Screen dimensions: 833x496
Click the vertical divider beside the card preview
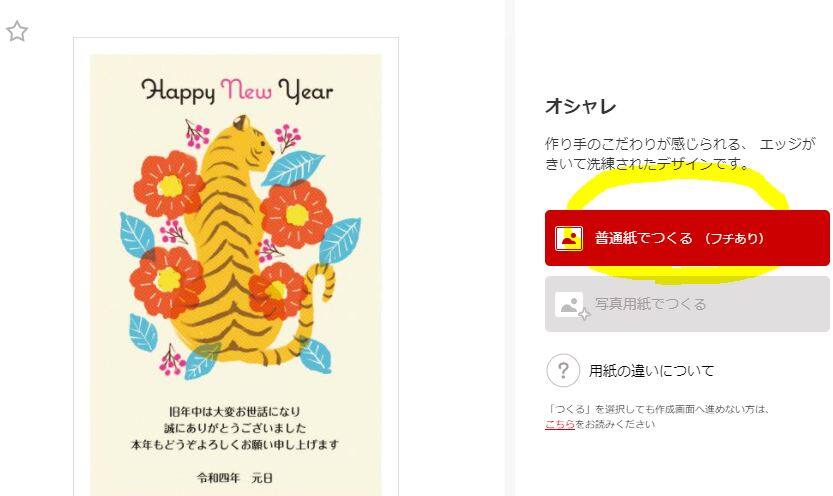coord(509,248)
